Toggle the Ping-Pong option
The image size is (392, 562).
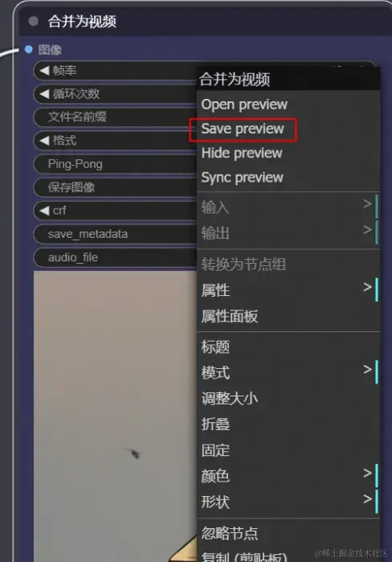(x=116, y=164)
